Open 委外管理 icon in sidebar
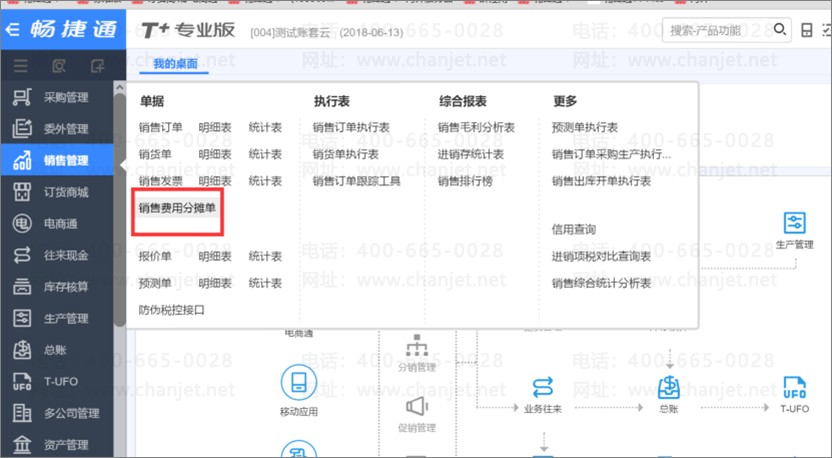Screen dimensions: 832x458 (22, 128)
